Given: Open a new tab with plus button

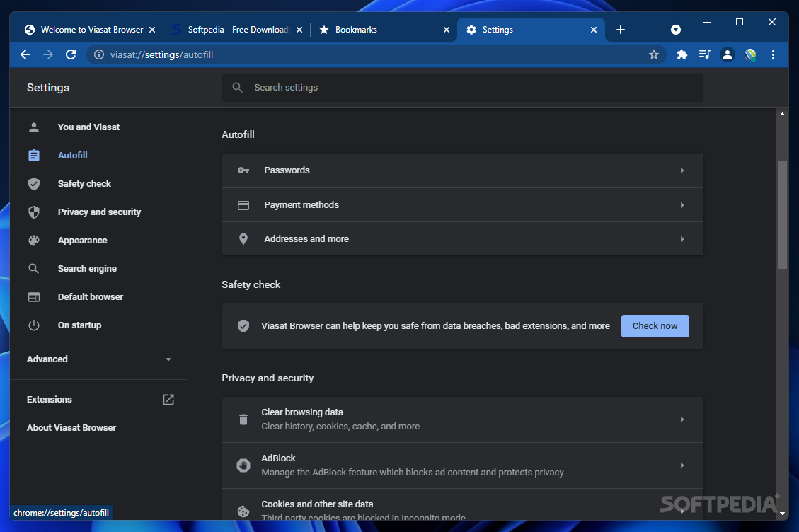Looking at the screenshot, I should (620, 30).
